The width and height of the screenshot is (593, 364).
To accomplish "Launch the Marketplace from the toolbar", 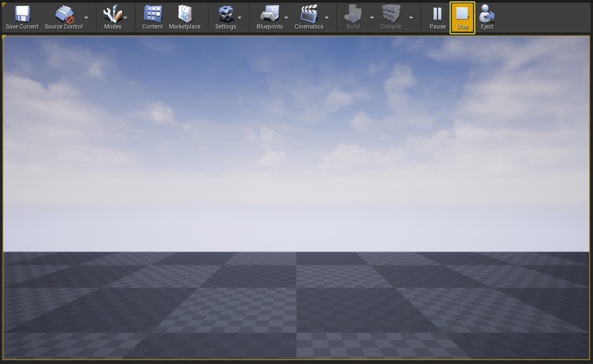I will 185,14.
